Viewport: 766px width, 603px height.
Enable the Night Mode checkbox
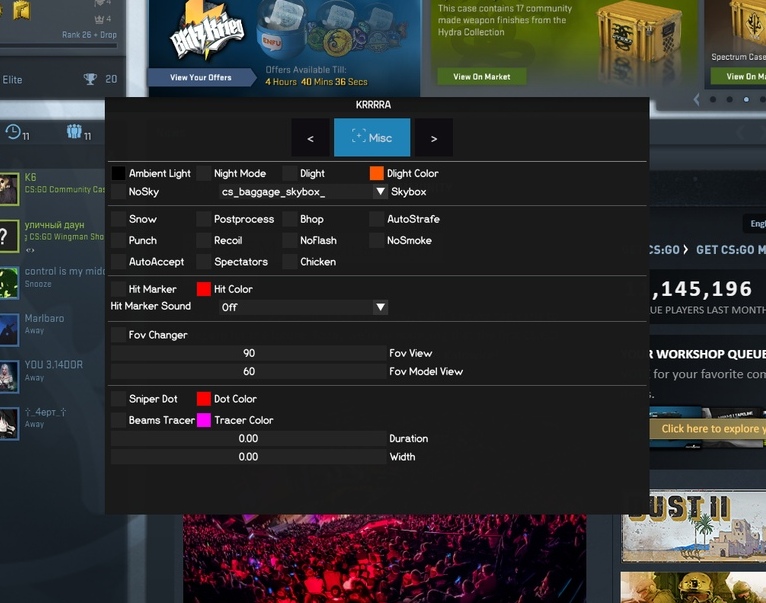(204, 173)
